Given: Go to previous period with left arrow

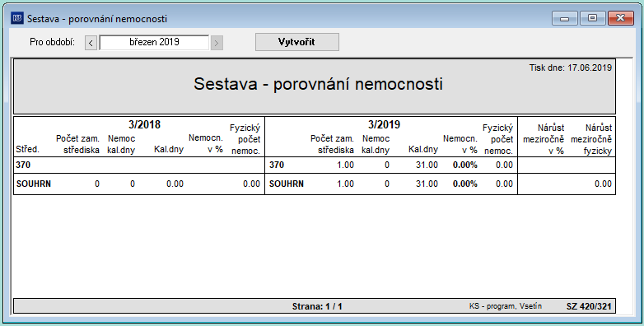Looking at the screenshot, I should tap(91, 43).
